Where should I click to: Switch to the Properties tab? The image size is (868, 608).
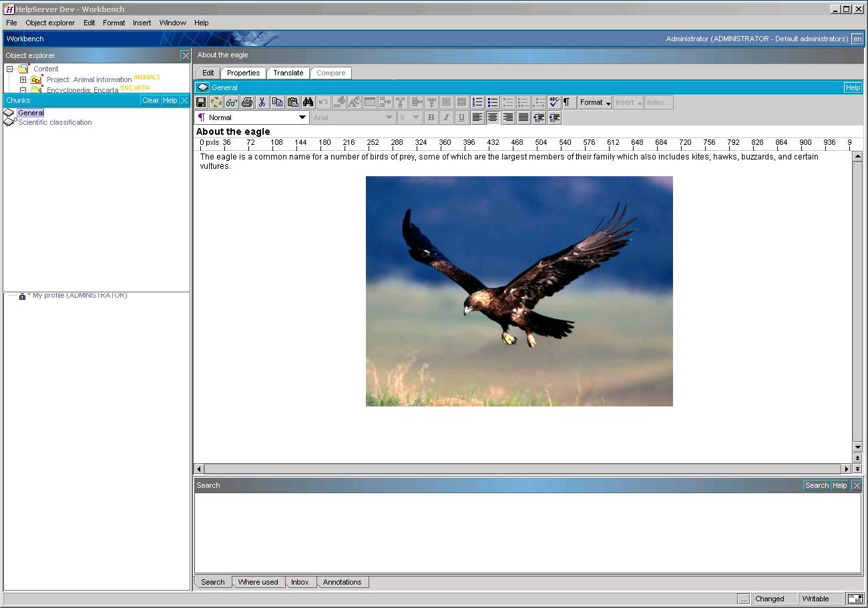click(243, 73)
